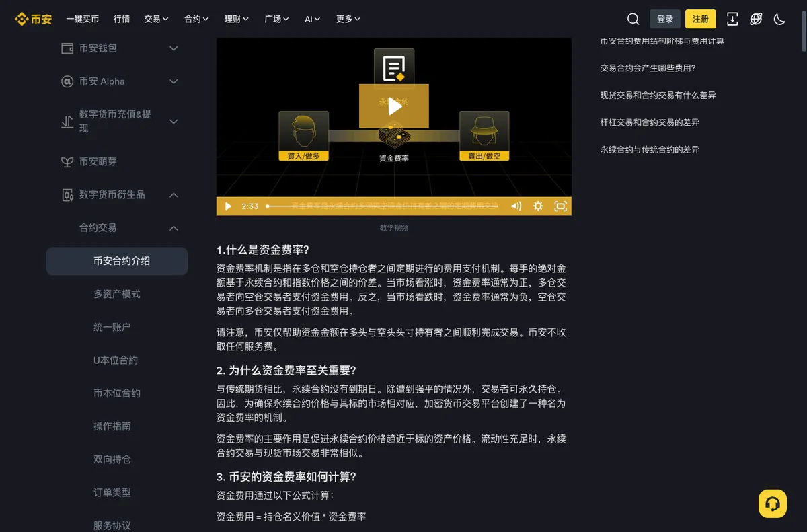Click the 教学视频 caption
Screen dimensions: 807x532
tap(394, 228)
